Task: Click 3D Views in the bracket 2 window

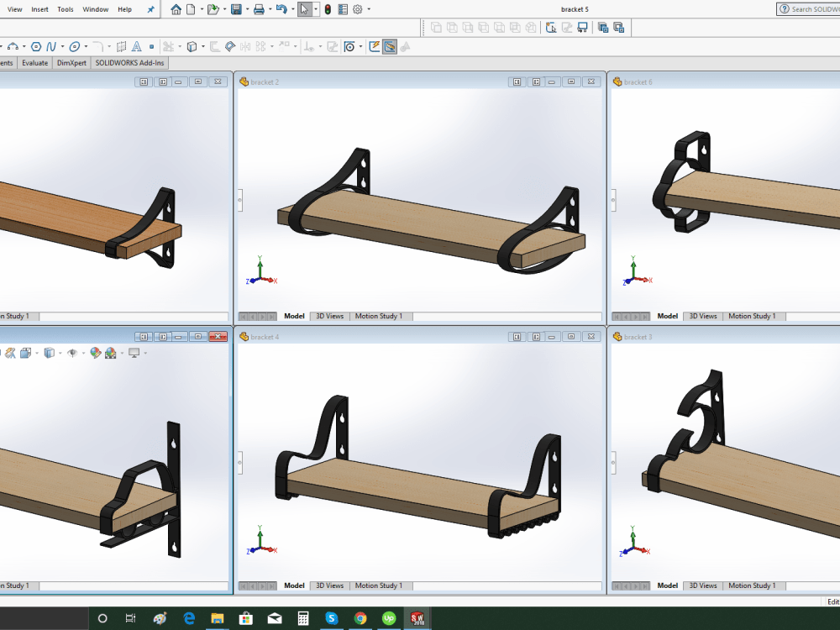Action: [x=328, y=316]
